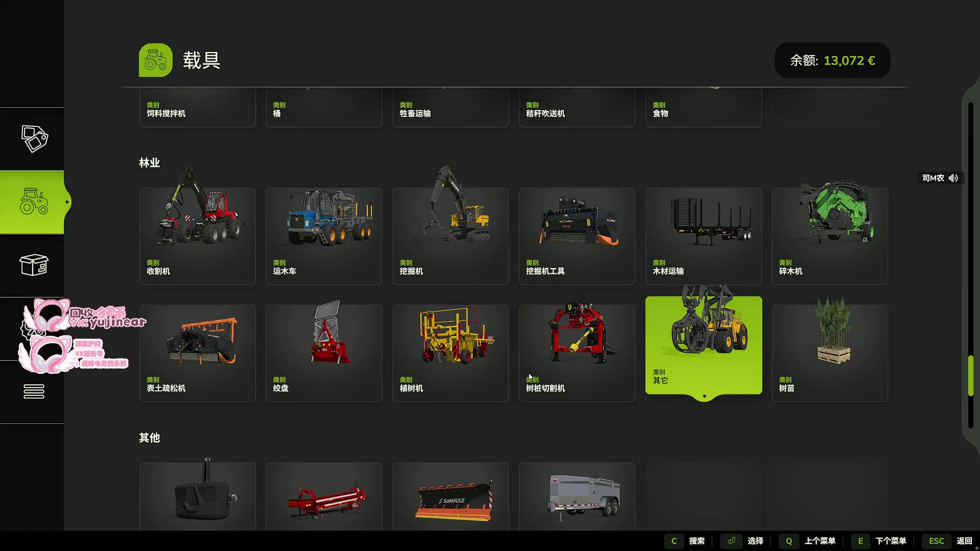Open the 树苗 saplings category card
Viewport: 980px width, 551px height.
(830, 353)
